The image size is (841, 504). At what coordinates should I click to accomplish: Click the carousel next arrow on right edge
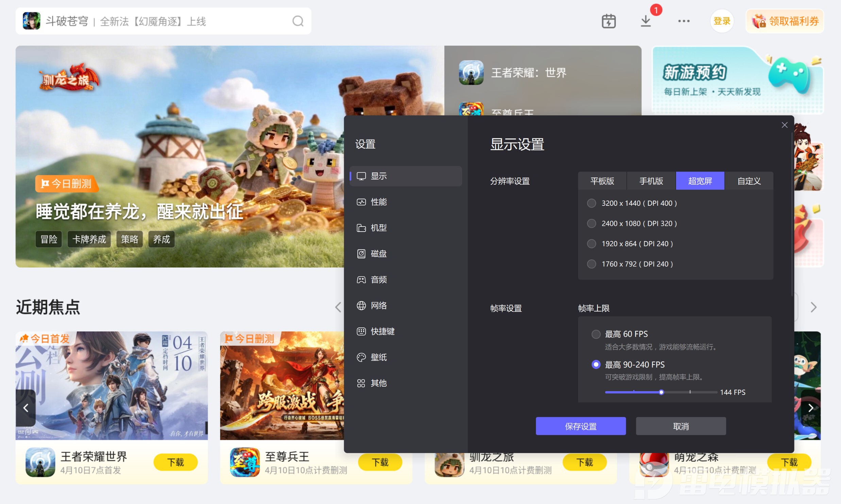810,408
